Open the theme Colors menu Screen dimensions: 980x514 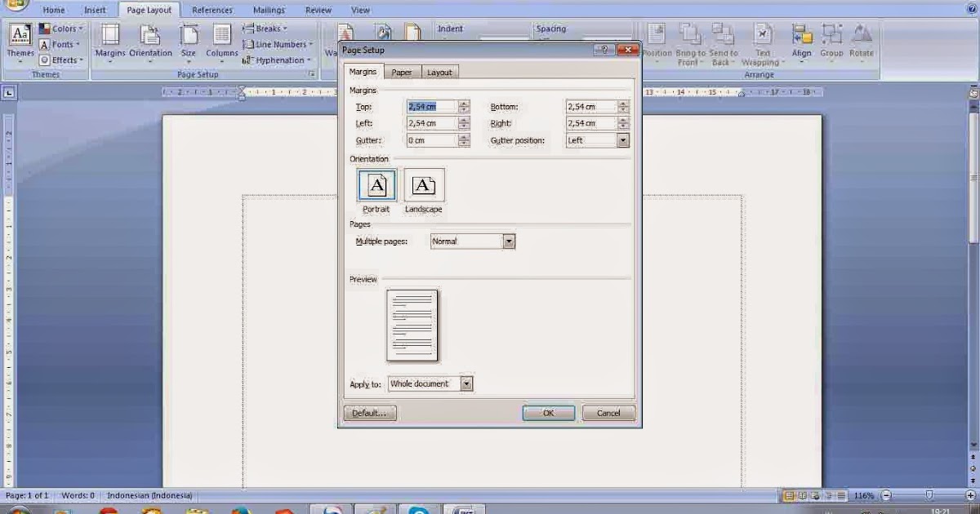61,29
